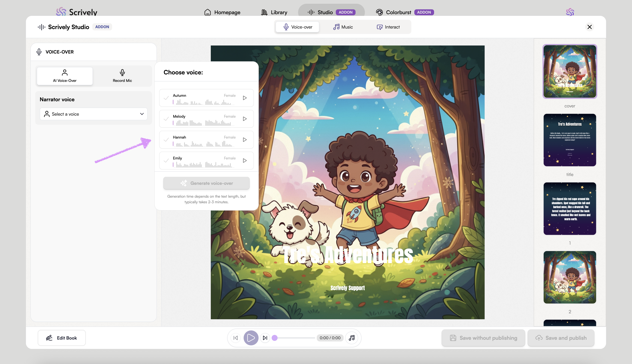Preview Emily voice with play arrow
Viewport: 632px width, 364px height.
[x=245, y=161]
